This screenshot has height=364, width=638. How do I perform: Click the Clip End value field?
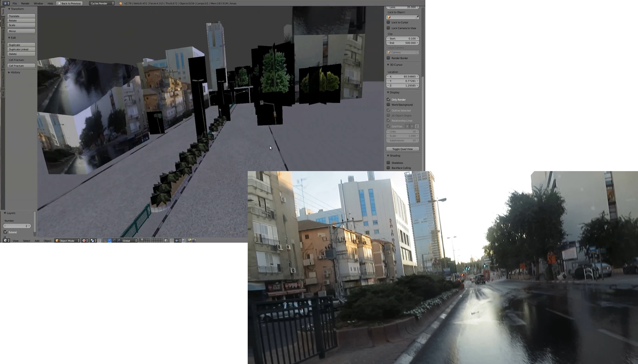click(x=402, y=43)
